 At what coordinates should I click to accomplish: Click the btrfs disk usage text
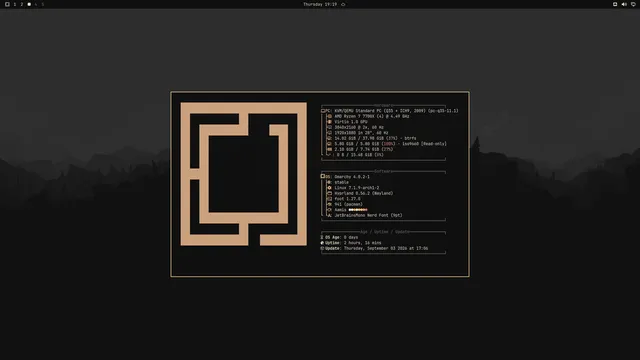pyautogui.click(x=376, y=138)
